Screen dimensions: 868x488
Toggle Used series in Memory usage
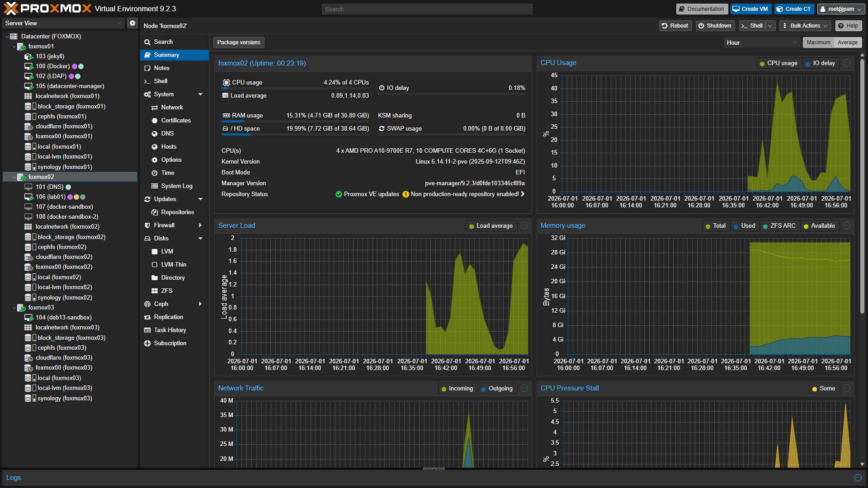(x=744, y=226)
